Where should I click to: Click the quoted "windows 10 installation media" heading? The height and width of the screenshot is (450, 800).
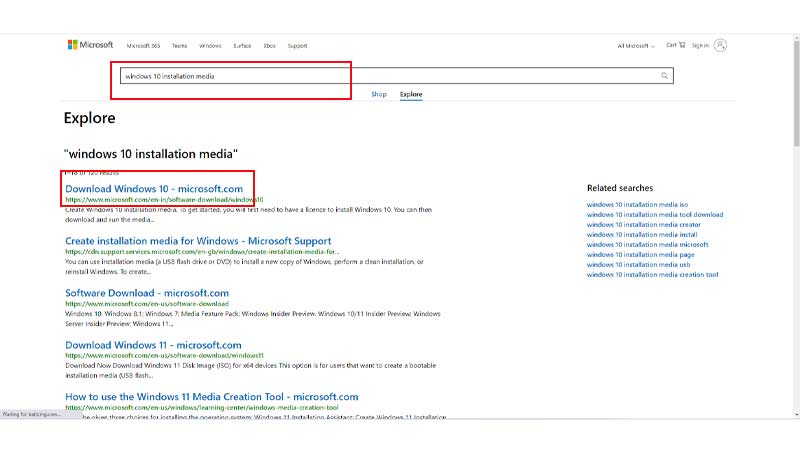pos(151,154)
